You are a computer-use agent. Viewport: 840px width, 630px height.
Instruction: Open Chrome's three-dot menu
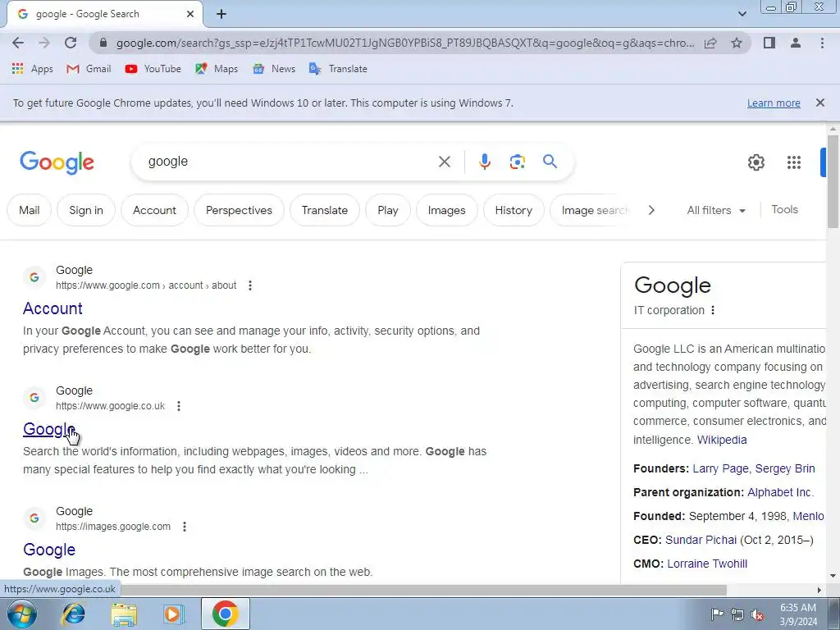(822, 43)
